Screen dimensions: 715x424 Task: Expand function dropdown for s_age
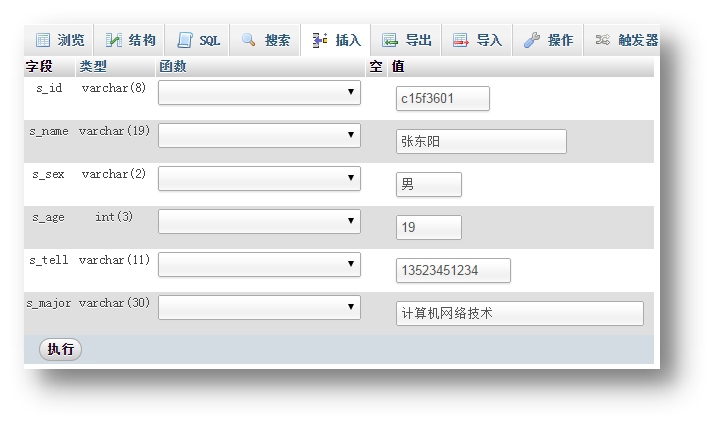coord(259,222)
